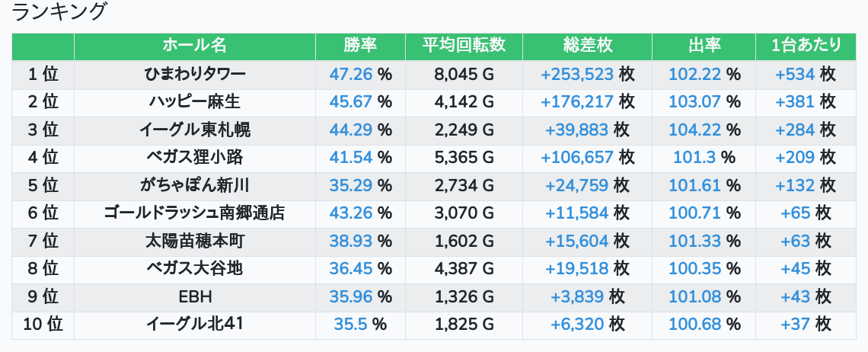Open the ひまわりタワー hall entry
This screenshot has width=868, height=352.
194,74
